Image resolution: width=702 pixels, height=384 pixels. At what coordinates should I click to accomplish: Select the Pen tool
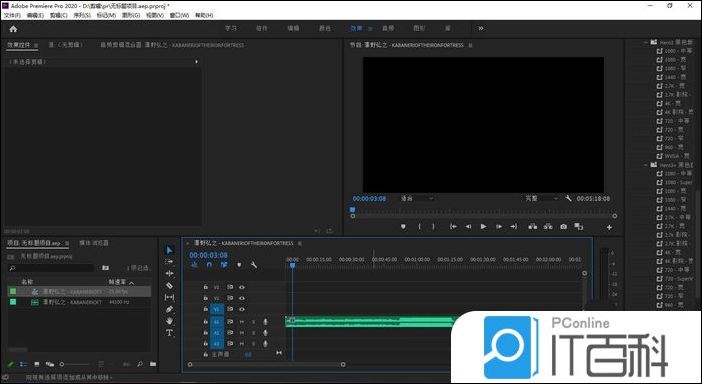pos(169,309)
